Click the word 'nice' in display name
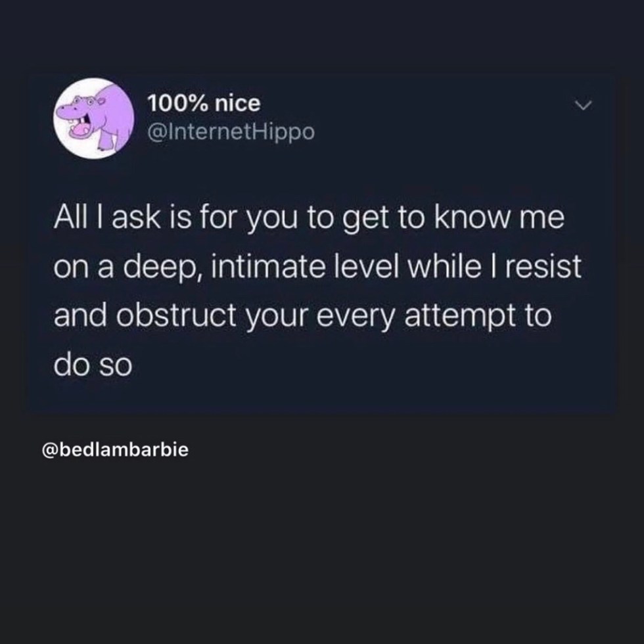644x644 pixels. (x=237, y=103)
